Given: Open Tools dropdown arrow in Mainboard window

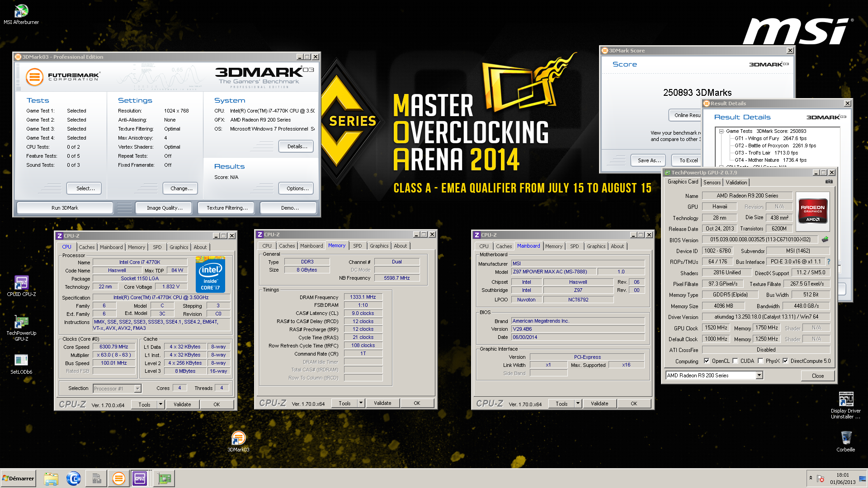Looking at the screenshot, I should click(578, 404).
